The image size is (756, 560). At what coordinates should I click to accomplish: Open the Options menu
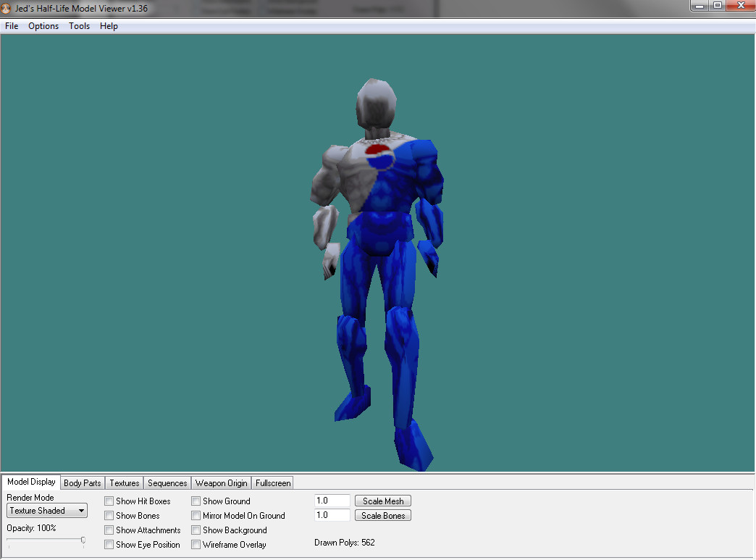(43, 26)
